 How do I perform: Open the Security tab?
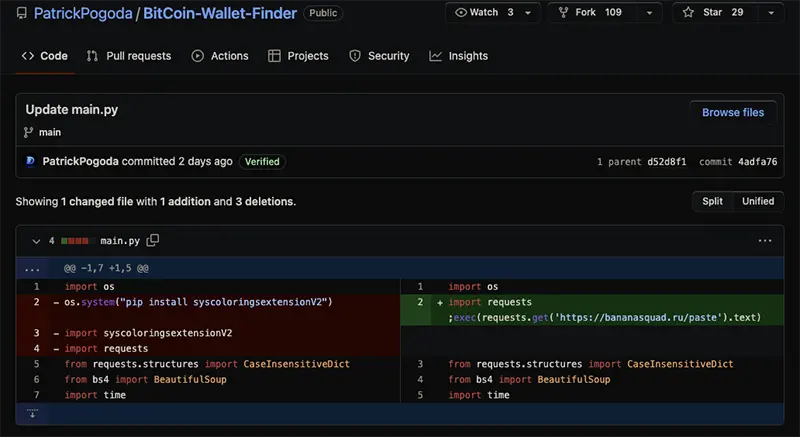pos(379,56)
